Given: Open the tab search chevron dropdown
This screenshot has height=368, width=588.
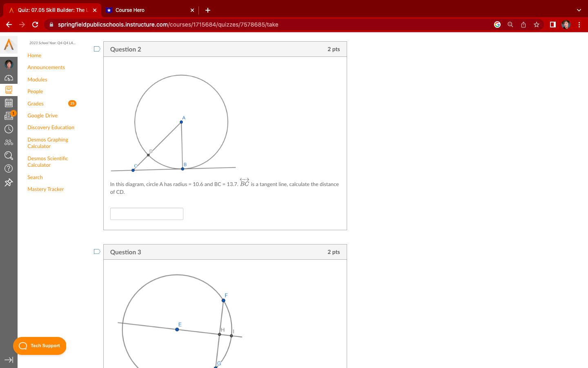Looking at the screenshot, I should [579, 10].
